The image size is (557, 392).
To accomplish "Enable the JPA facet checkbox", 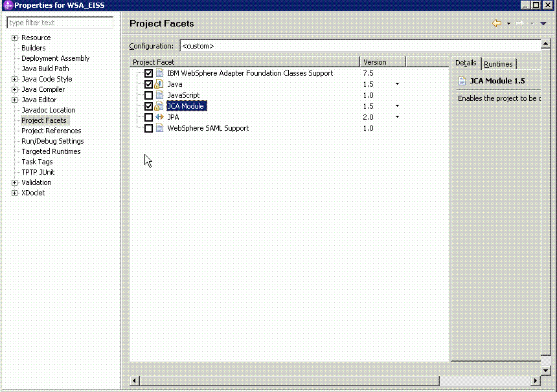I will (148, 118).
